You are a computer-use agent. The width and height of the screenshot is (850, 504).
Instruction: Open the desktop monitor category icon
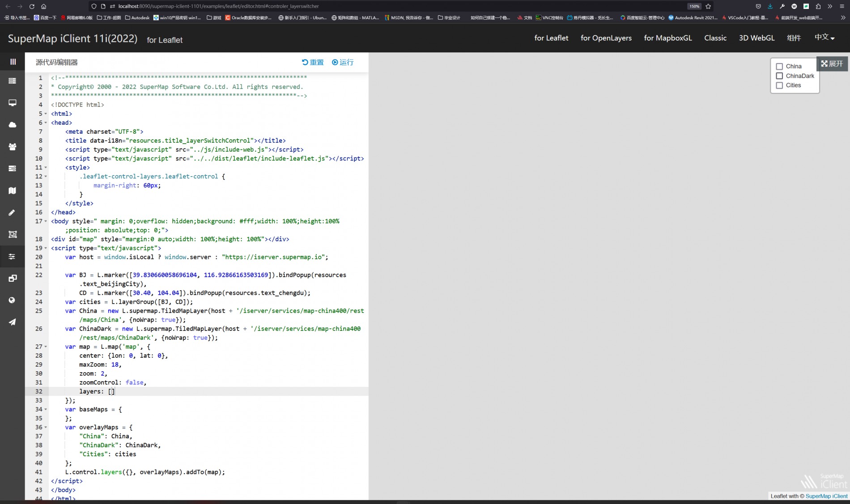(13, 103)
